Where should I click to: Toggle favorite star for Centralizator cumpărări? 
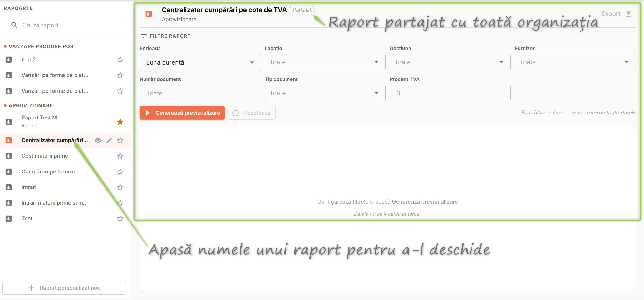click(x=120, y=140)
